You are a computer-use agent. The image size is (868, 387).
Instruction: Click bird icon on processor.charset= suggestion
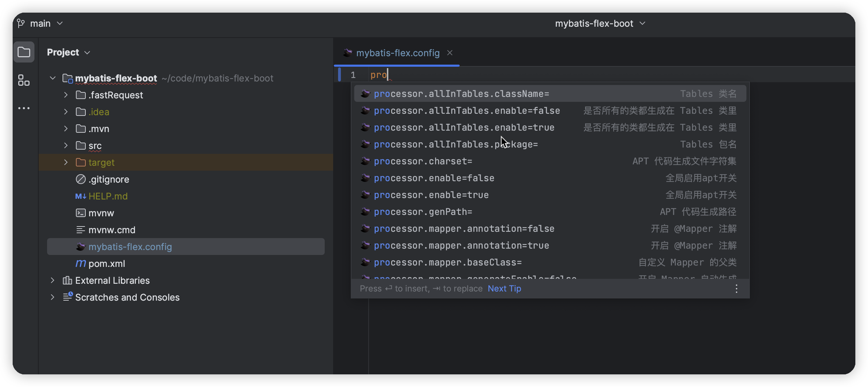coord(365,161)
